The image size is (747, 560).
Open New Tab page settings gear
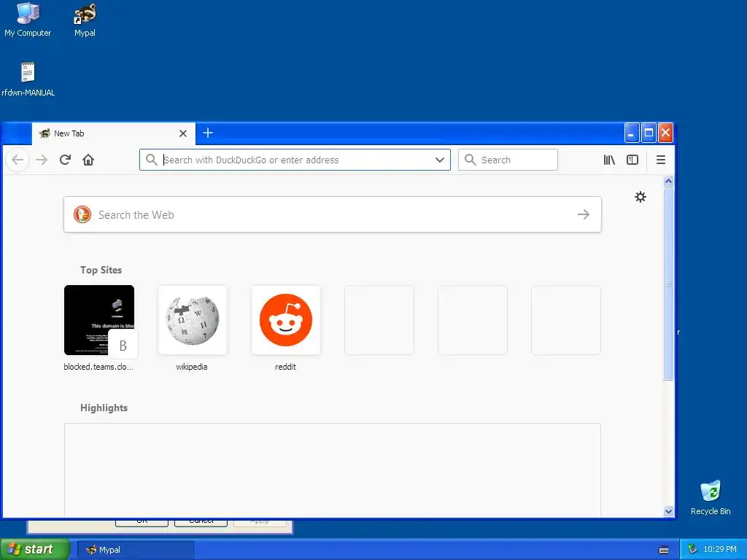(x=640, y=197)
